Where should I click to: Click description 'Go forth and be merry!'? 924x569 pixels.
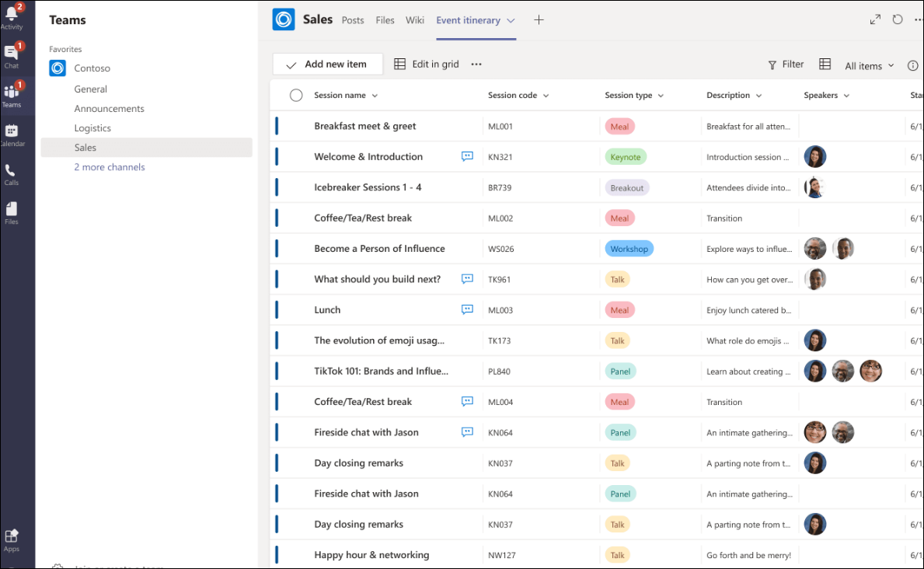click(x=748, y=556)
